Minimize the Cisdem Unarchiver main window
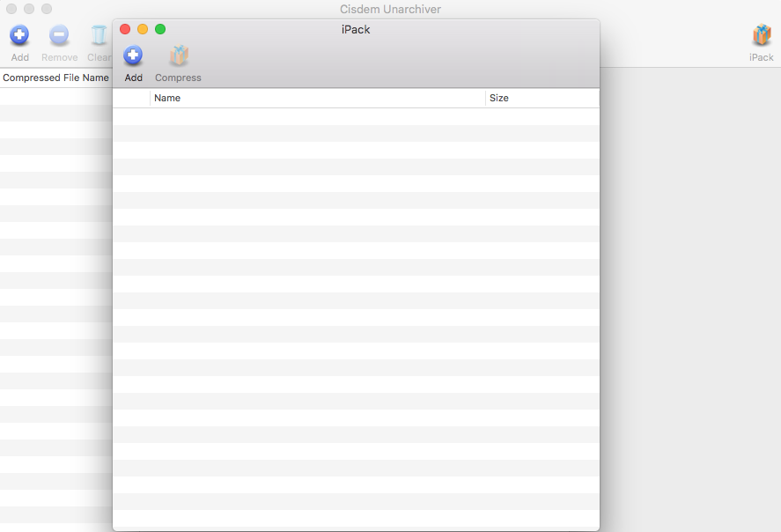 pos(29,9)
